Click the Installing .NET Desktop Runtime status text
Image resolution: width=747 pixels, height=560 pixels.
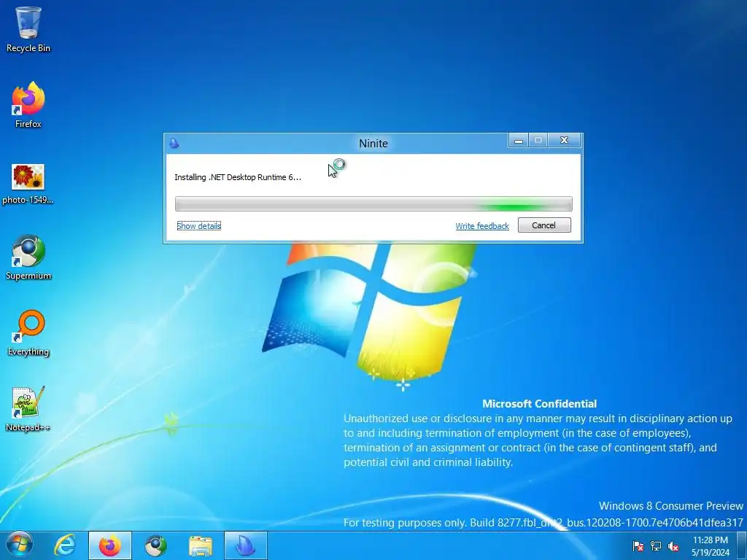click(238, 177)
